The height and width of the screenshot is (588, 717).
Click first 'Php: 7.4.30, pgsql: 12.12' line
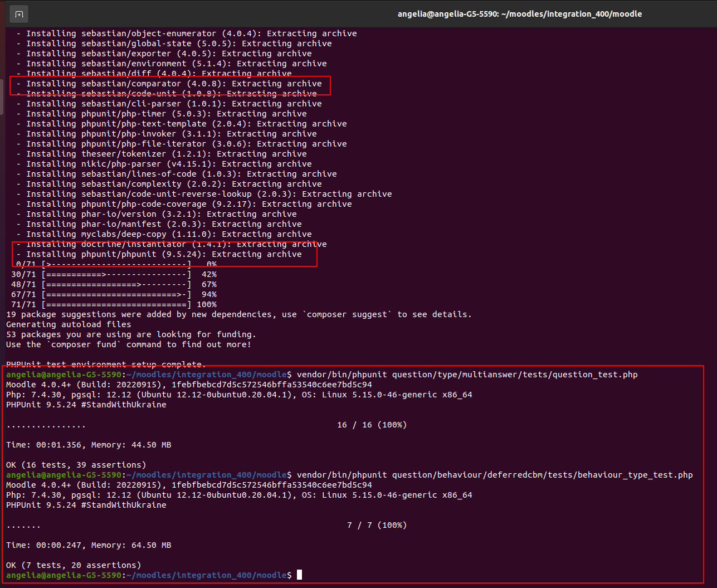click(239, 395)
